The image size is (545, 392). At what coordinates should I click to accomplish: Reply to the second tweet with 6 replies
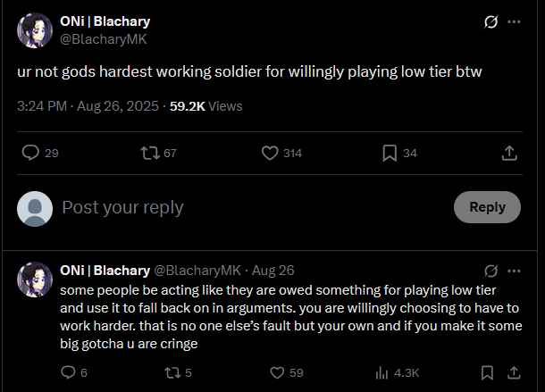pos(68,372)
